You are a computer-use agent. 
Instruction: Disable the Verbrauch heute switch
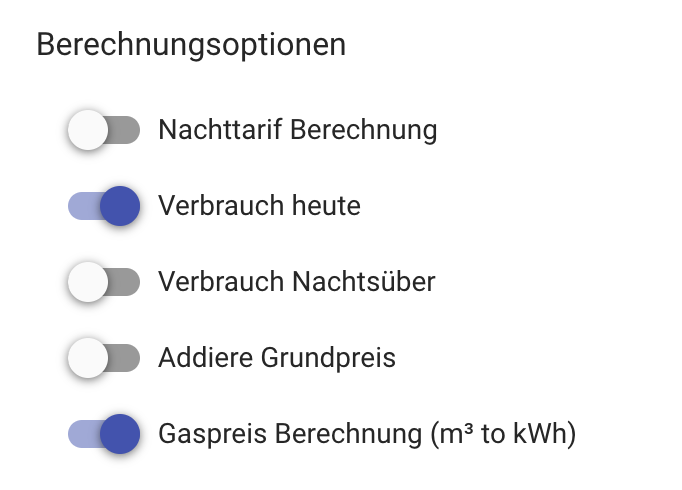coord(104,207)
